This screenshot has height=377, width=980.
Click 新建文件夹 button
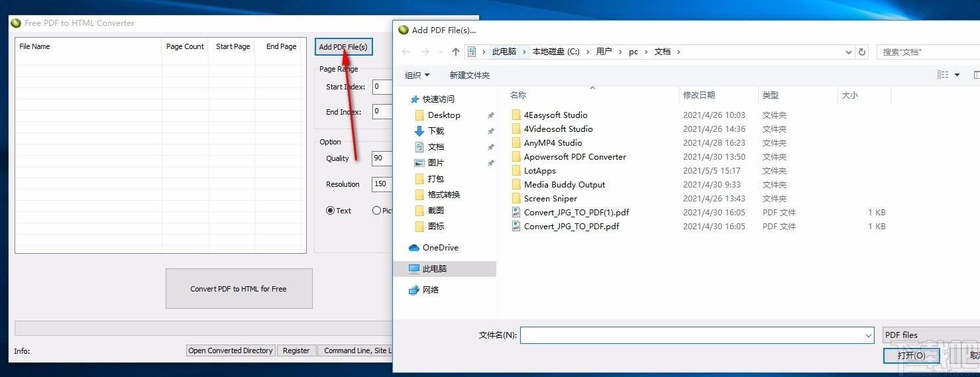click(x=470, y=75)
